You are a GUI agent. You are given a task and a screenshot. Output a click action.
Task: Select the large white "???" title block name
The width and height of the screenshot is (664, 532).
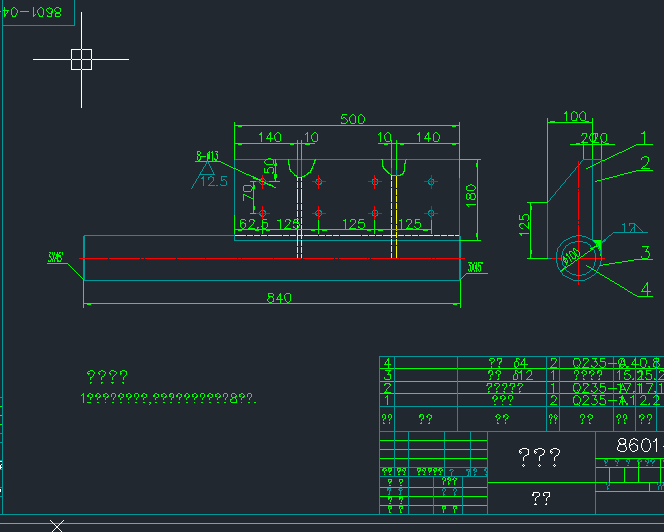pyautogui.click(x=540, y=457)
